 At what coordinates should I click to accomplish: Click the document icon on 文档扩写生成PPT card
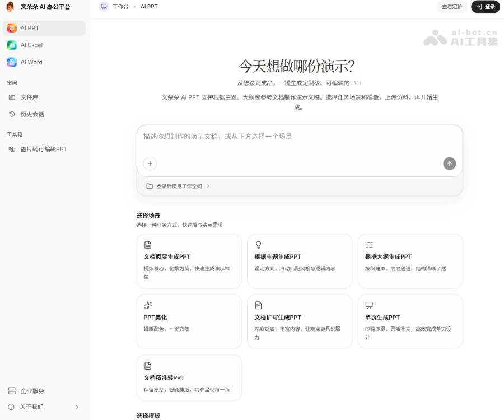coord(258,305)
